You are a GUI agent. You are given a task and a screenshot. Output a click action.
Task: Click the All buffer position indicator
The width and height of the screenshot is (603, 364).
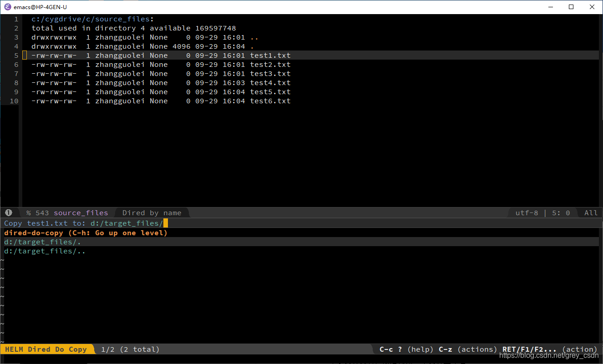pos(590,212)
